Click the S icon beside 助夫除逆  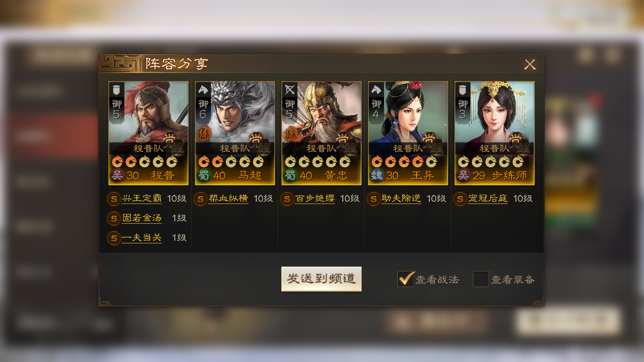pos(374,199)
